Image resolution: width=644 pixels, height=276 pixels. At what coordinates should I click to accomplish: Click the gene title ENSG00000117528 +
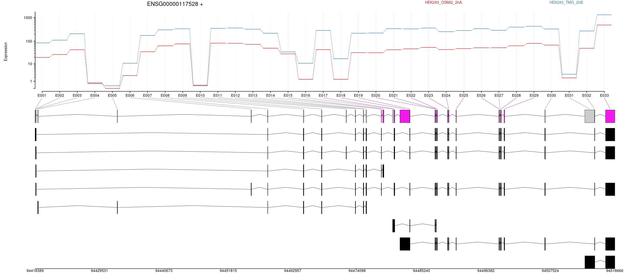(175, 4)
